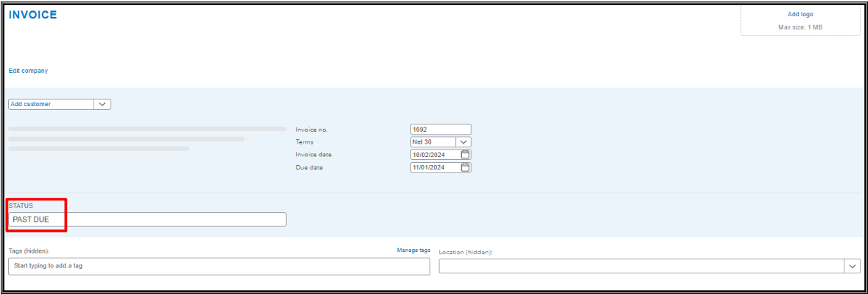This screenshot has width=868, height=294.
Task: Open the Due date calendar picker
Action: point(465,167)
